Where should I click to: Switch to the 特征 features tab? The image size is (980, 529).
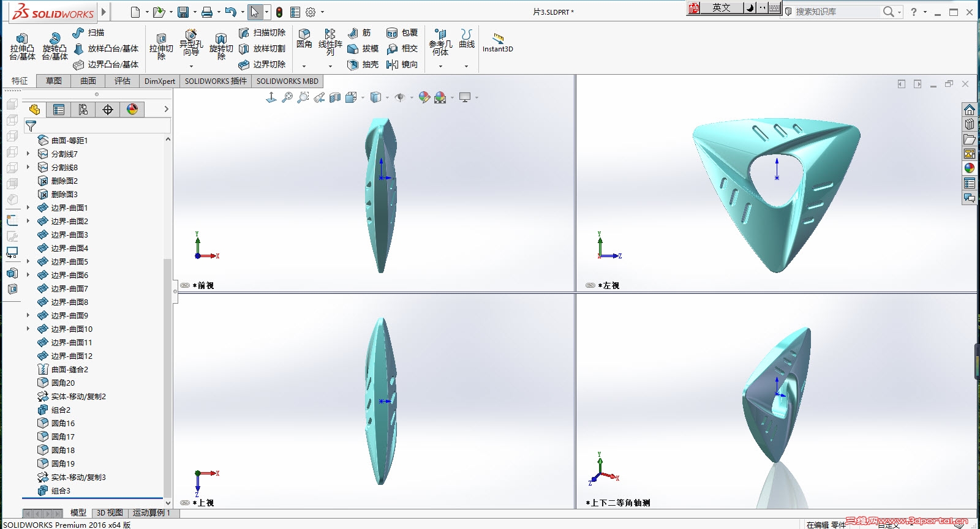tap(20, 81)
